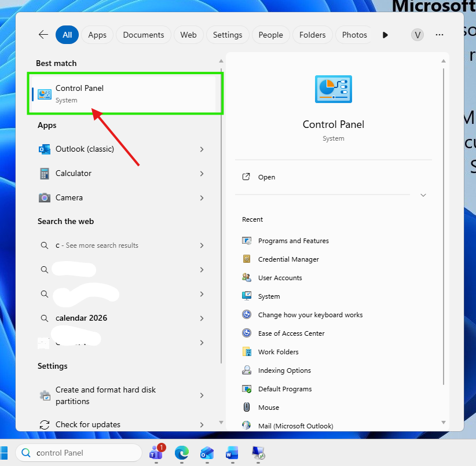Viewport: 476px width, 466px height.
Task: Click the User Accounts icon
Action: [247, 278]
